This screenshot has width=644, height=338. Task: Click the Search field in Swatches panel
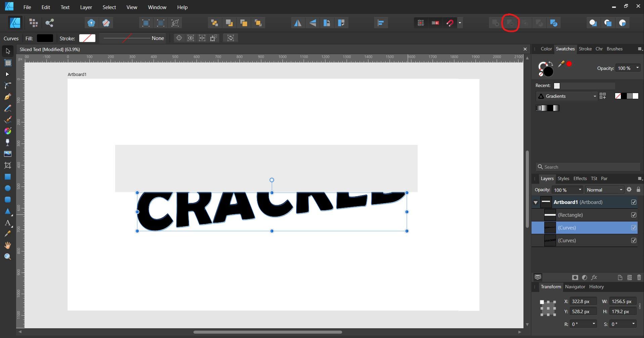(588, 167)
